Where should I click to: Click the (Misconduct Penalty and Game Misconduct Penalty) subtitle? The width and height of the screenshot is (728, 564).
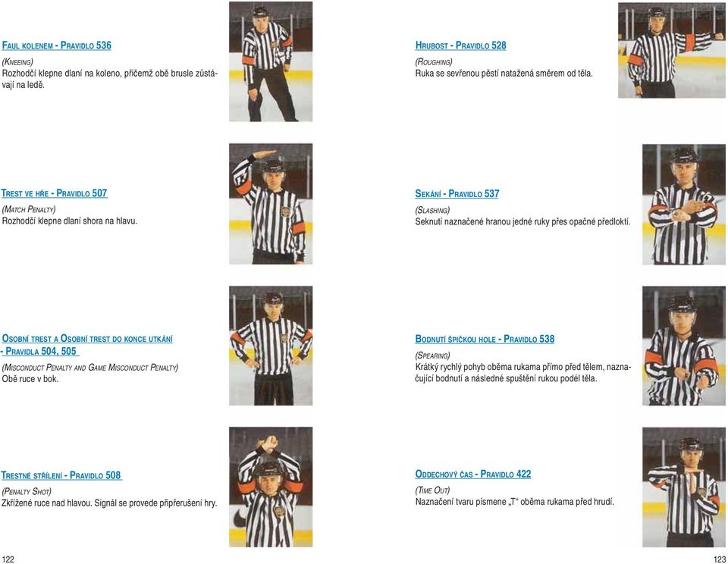[x=90, y=368]
